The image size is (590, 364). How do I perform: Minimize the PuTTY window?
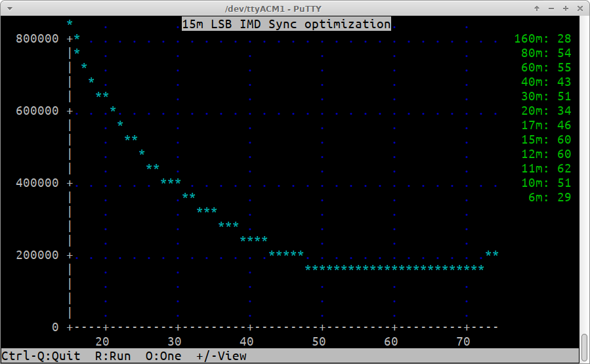(551, 8)
